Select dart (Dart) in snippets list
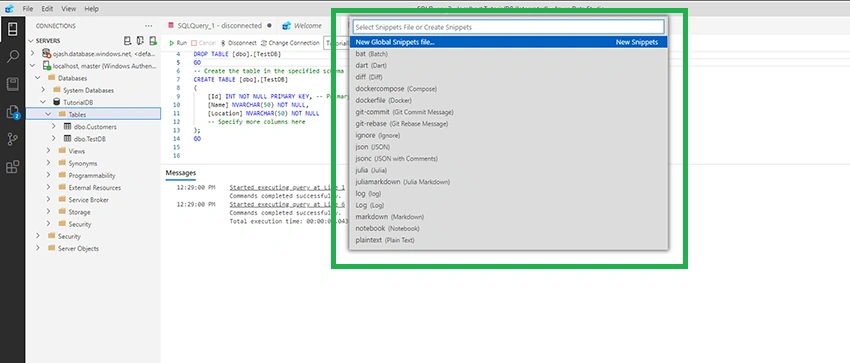 point(508,65)
